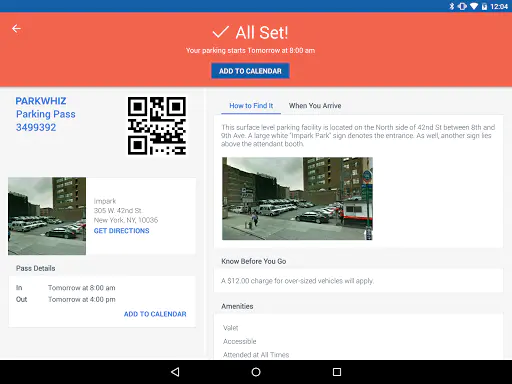This screenshot has width=512, height=384.
Task: Tap the All Set checkmark icon
Action: coord(221,32)
